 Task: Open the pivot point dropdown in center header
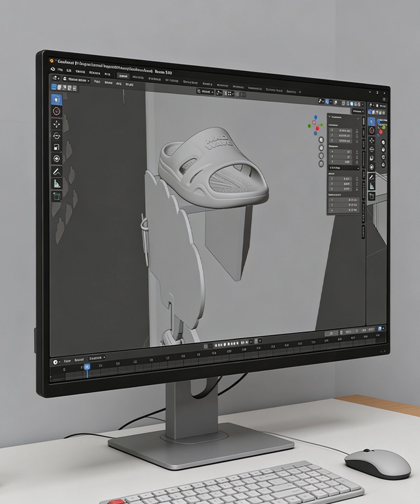click(219, 93)
